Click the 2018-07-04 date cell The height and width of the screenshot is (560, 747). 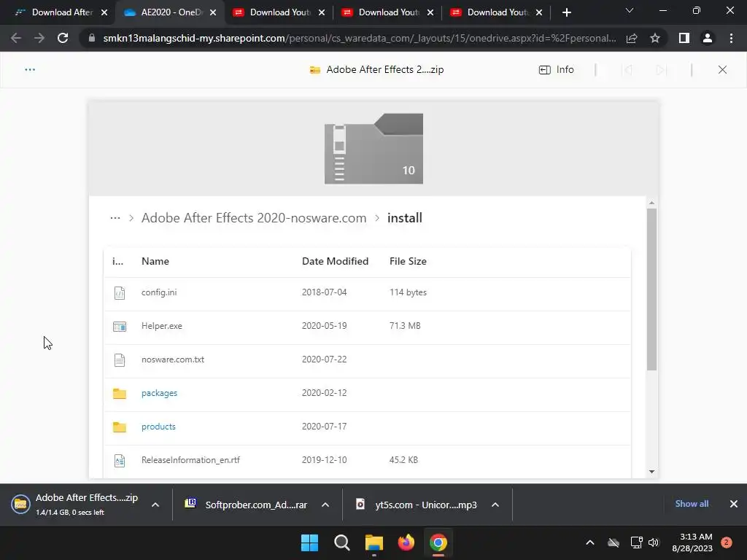[324, 292]
